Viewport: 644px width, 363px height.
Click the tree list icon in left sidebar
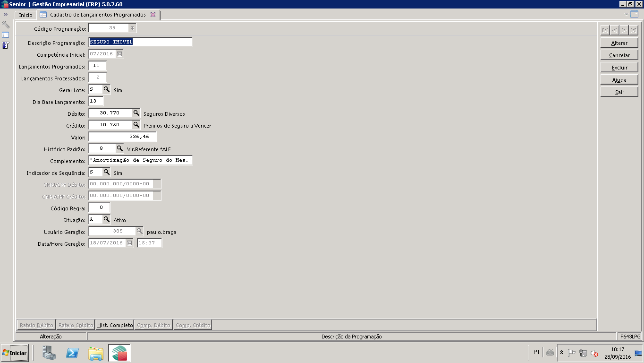[6, 45]
